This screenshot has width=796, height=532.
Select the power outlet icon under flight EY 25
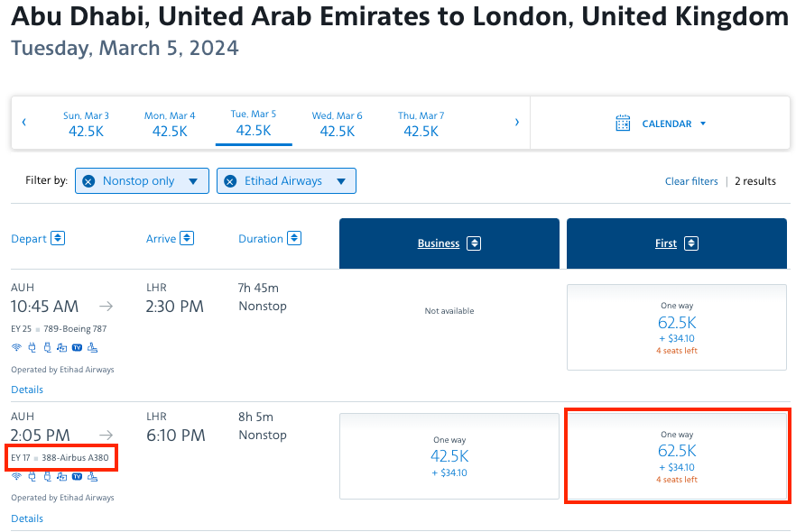pyautogui.click(x=32, y=347)
